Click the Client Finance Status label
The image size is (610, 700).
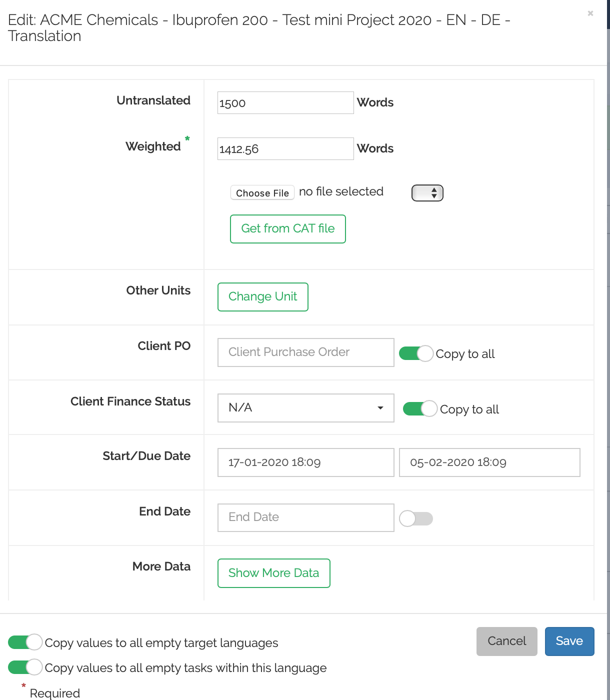click(x=130, y=401)
